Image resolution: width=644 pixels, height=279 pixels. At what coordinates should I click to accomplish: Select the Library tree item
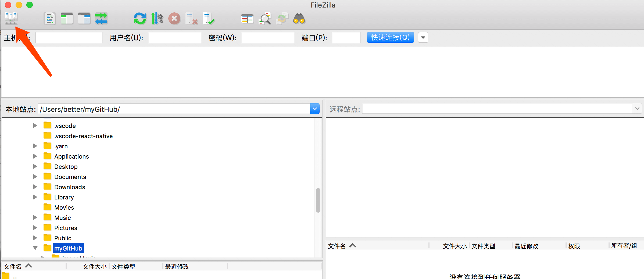coord(64,197)
